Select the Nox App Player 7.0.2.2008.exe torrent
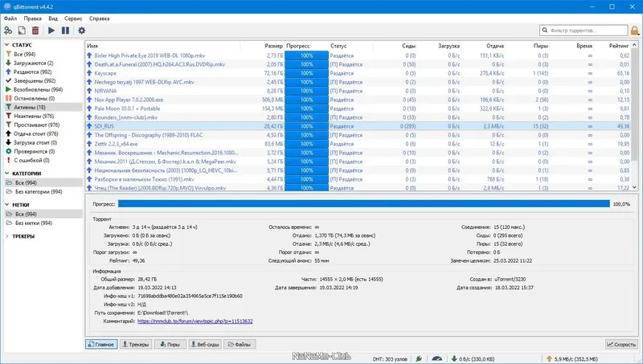This screenshot has height=364, width=643. tap(358, 100)
